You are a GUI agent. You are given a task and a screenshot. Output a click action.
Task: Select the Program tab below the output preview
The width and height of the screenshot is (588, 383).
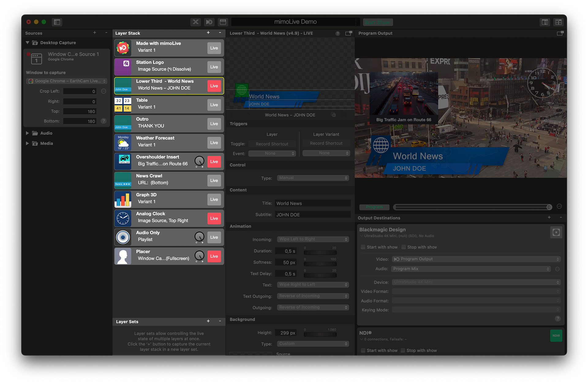pyautogui.click(x=374, y=207)
